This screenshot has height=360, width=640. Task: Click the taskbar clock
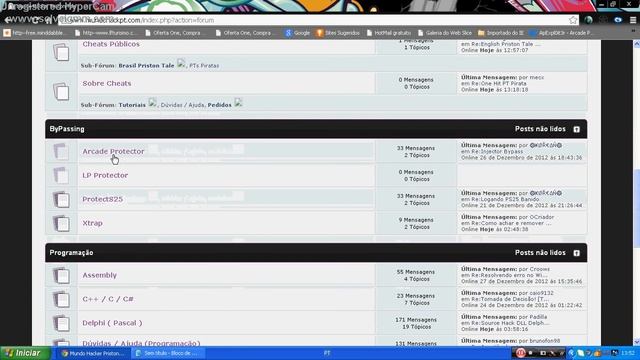(628, 353)
